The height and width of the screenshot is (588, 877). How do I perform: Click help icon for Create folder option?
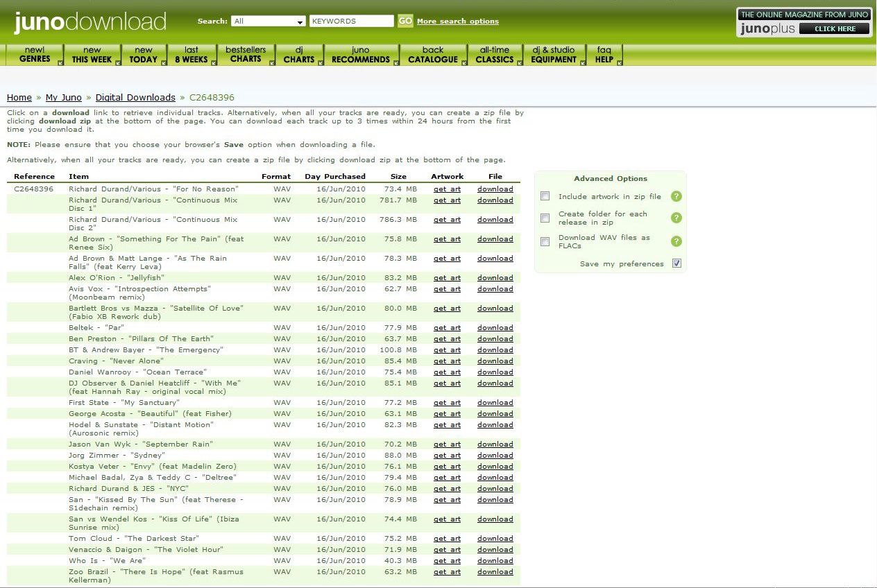676,218
